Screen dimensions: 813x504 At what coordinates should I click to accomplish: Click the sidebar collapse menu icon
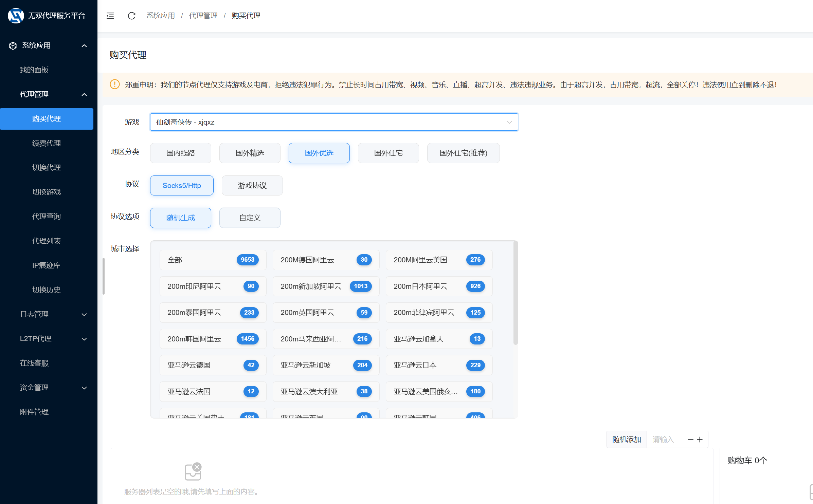pyautogui.click(x=110, y=16)
